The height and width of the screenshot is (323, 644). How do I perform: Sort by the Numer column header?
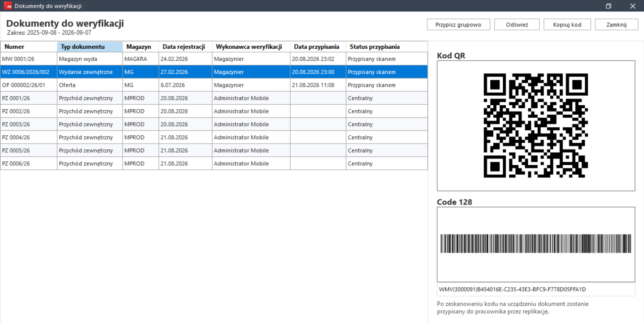(29, 47)
